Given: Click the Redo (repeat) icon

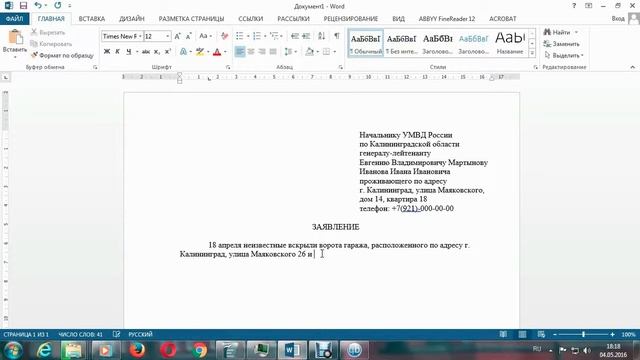Looking at the screenshot, I should coord(58,6).
